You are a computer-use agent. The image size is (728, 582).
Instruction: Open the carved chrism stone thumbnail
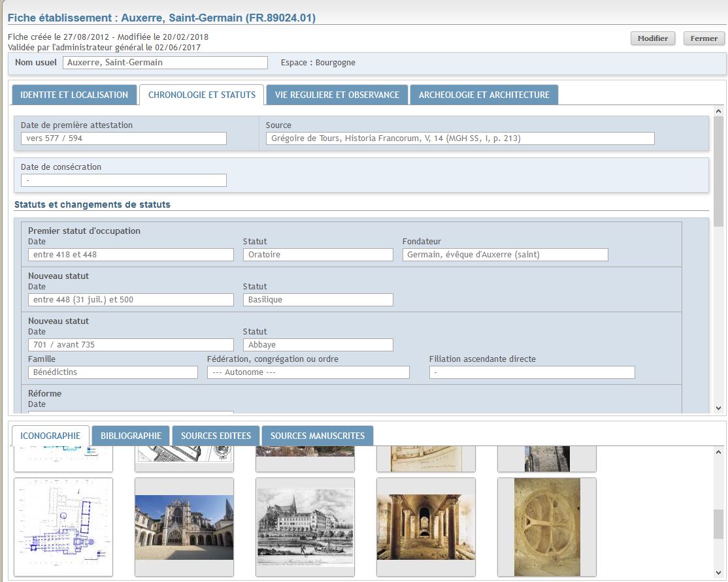pos(546,526)
